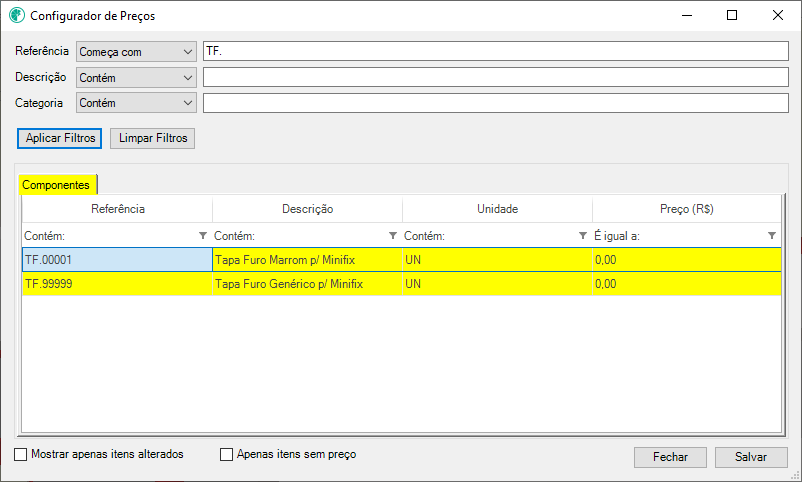Save changes with the Salvar button
The image size is (802, 482).
pos(751,457)
